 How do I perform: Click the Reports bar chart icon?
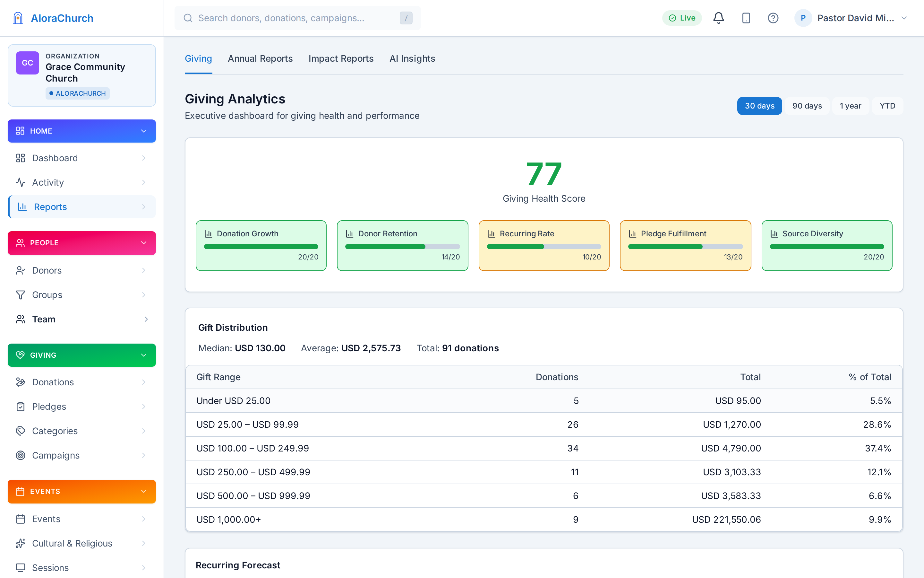coord(22,207)
